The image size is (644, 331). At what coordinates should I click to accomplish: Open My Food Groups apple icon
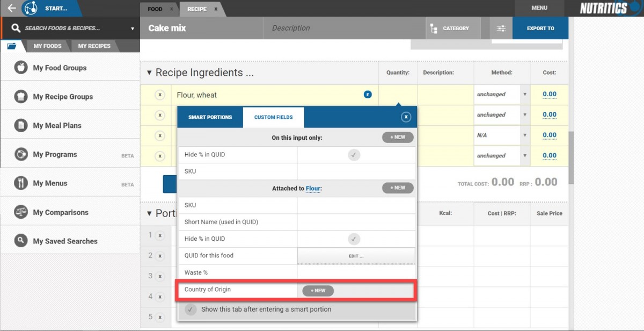pyautogui.click(x=21, y=68)
